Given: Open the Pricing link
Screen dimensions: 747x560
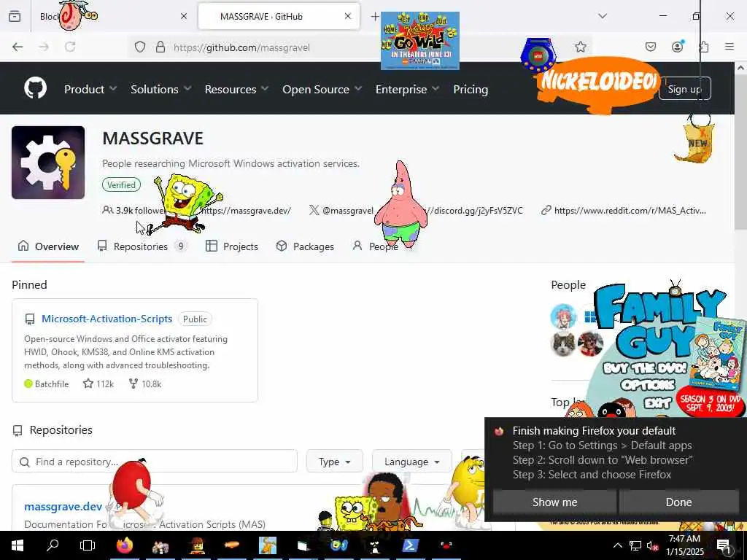Looking at the screenshot, I should click(471, 89).
